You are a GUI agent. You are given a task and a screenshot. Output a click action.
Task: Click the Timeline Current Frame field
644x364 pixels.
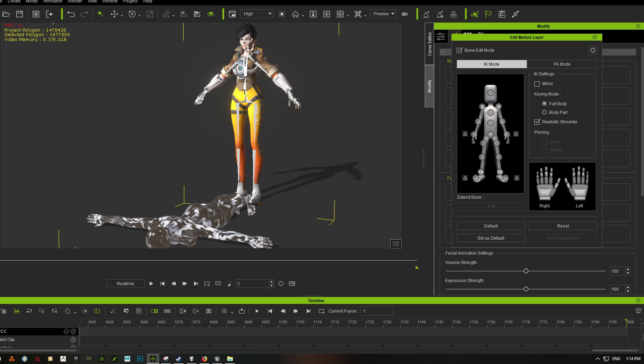[376, 311]
